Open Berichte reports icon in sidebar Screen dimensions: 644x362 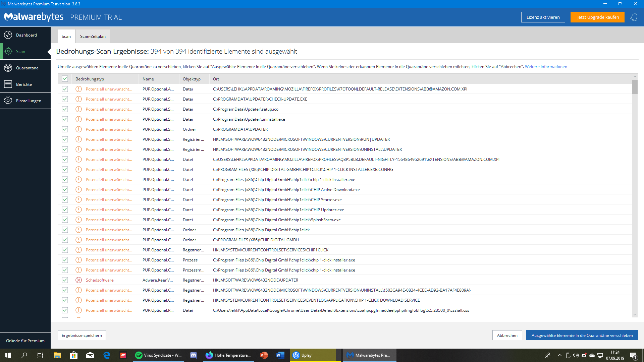click(x=8, y=84)
